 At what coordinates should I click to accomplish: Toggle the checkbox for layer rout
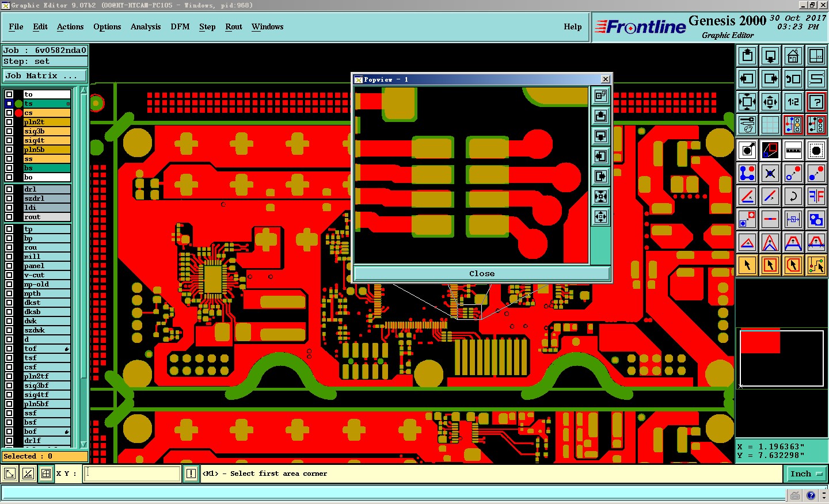9,217
